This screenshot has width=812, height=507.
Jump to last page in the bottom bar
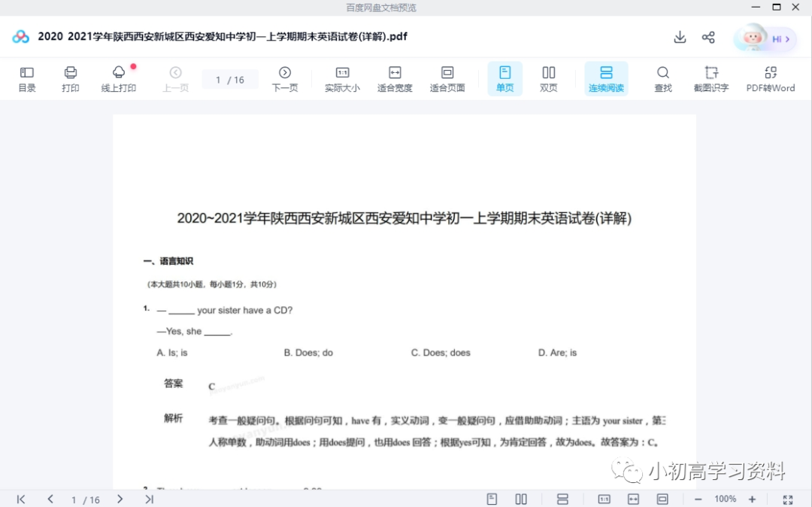tap(149, 499)
